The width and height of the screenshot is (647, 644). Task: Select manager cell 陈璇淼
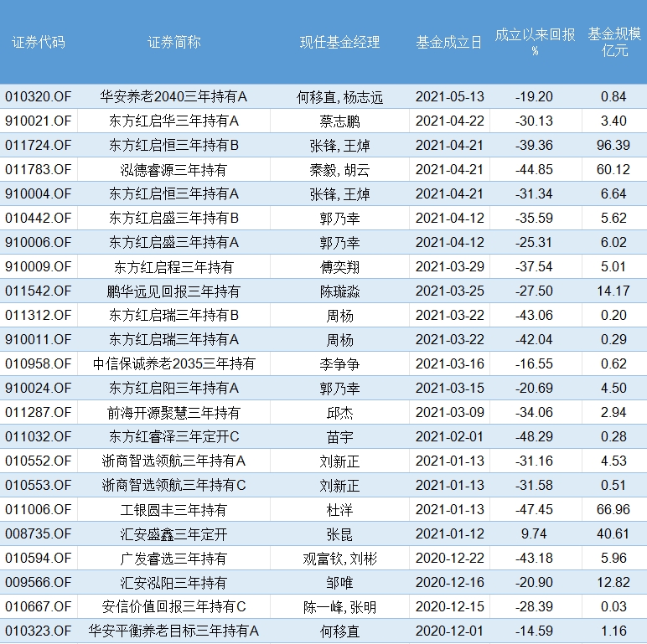click(x=339, y=292)
